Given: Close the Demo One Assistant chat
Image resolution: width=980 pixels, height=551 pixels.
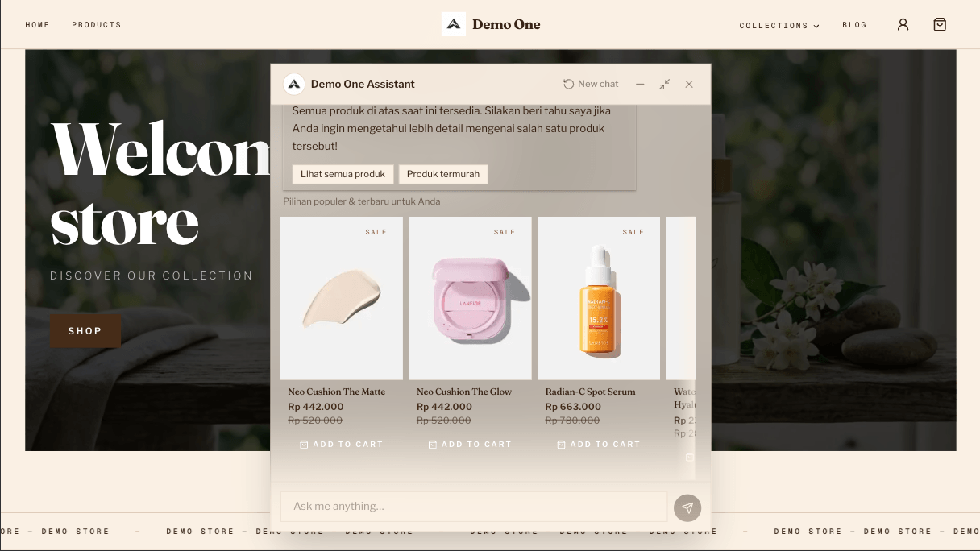Looking at the screenshot, I should click(689, 84).
